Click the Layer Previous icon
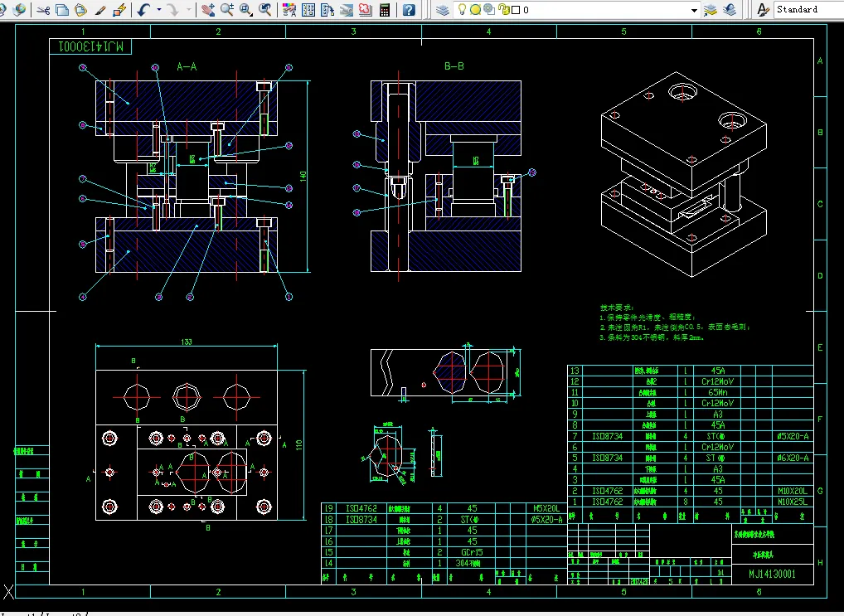Screen dimensions: 844x616 730,10
